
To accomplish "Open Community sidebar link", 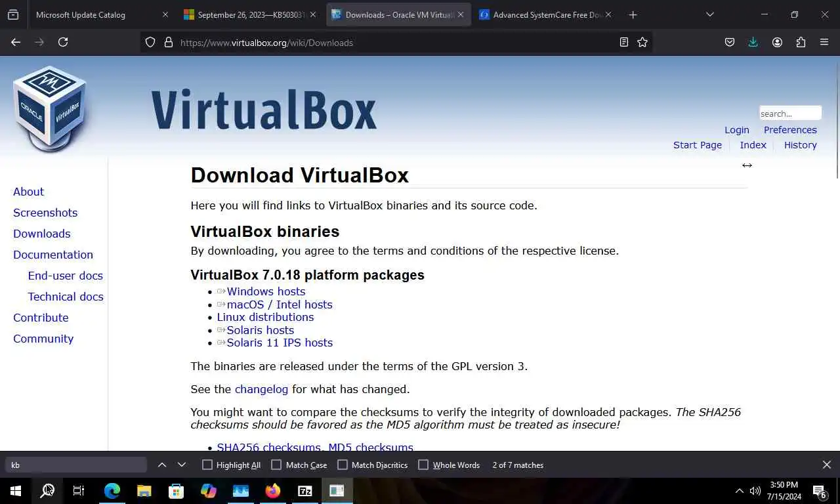I will coord(43,339).
